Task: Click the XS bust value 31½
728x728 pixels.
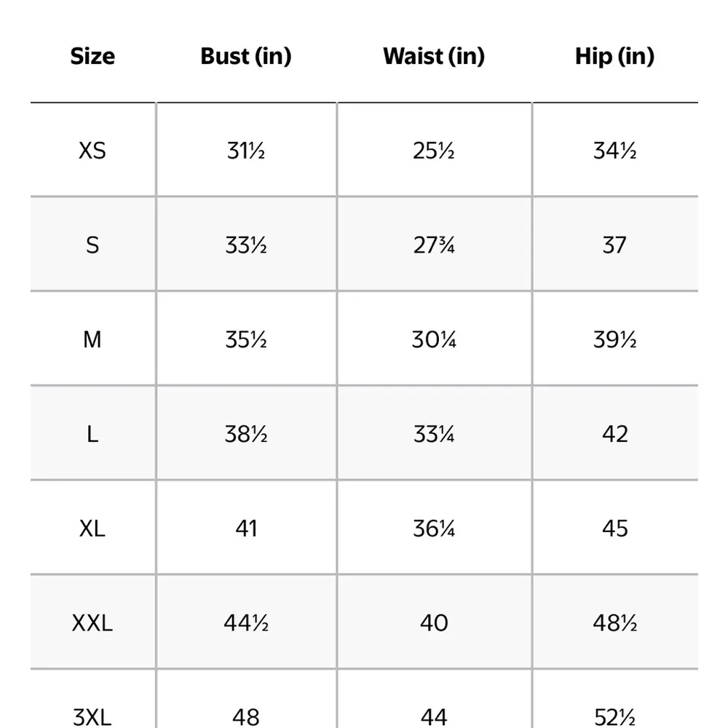Action: pyautogui.click(x=246, y=151)
